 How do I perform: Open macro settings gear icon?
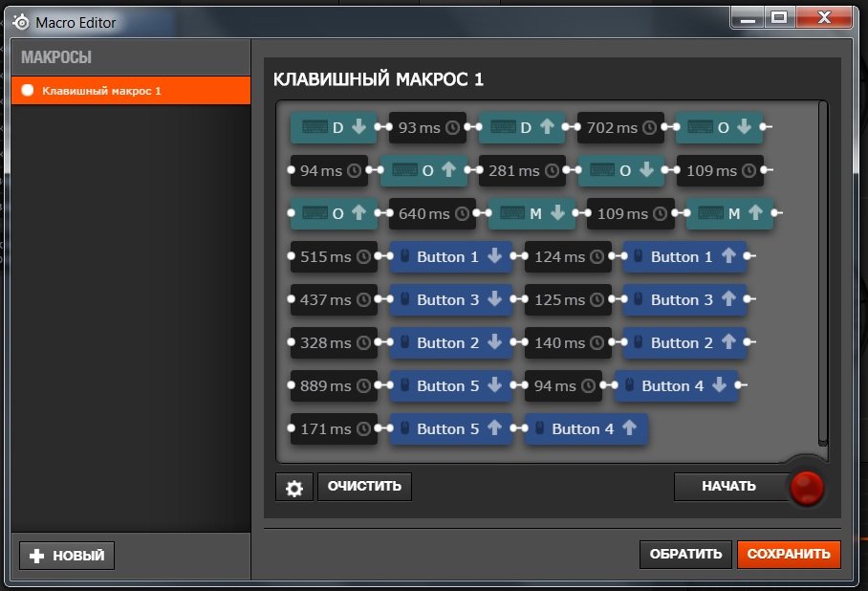(293, 487)
